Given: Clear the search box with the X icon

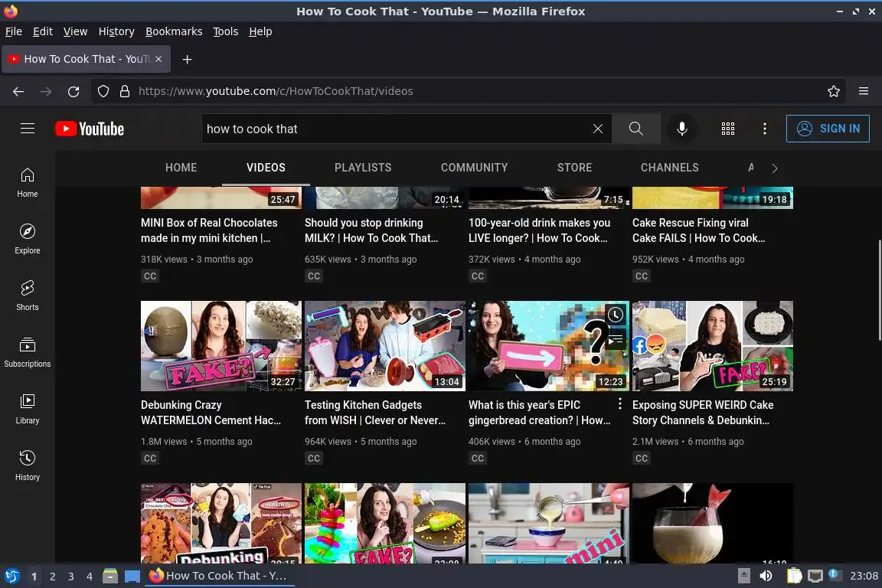Looking at the screenshot, I should 597,129.
